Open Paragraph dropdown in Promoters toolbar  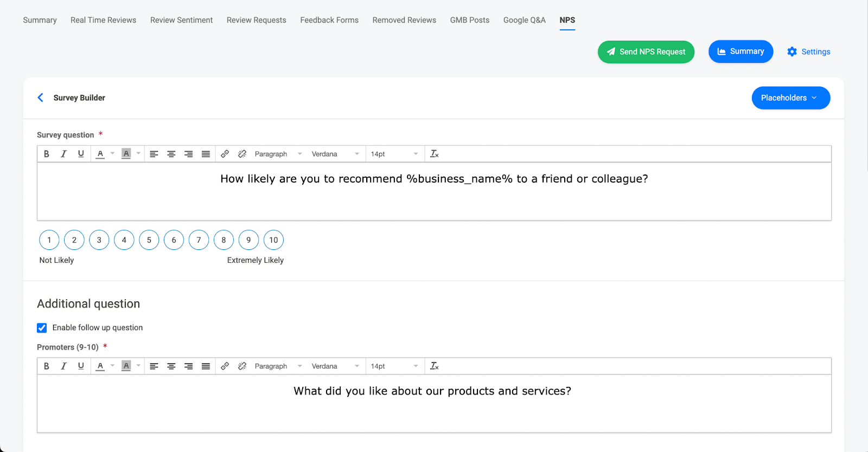point(278,366)
